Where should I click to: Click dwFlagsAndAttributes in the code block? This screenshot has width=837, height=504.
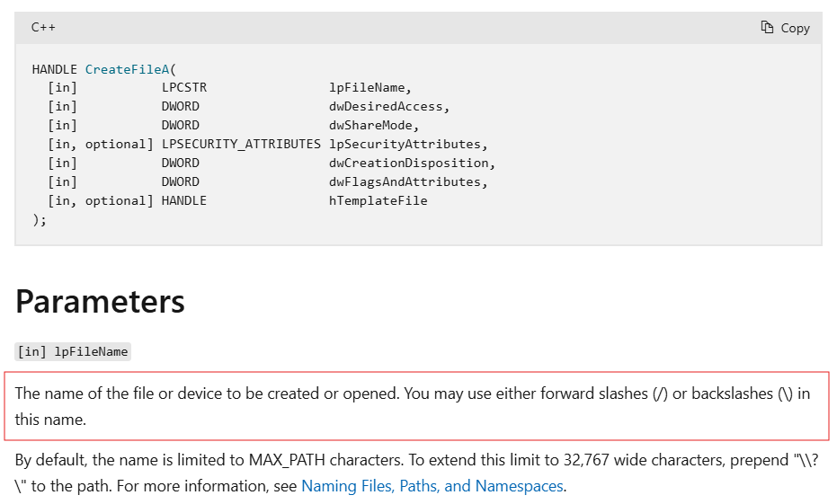pyautogui.click(x=406, y=182)
